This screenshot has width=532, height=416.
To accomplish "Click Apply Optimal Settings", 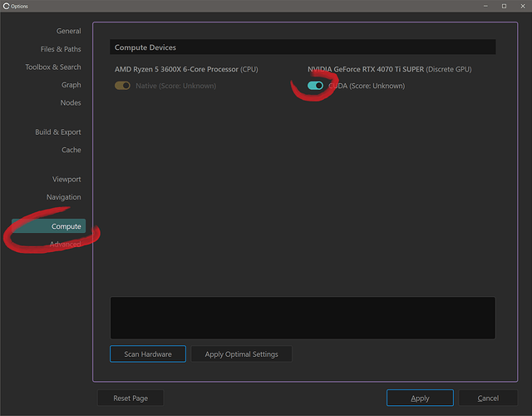I will [x=241, y=354].
